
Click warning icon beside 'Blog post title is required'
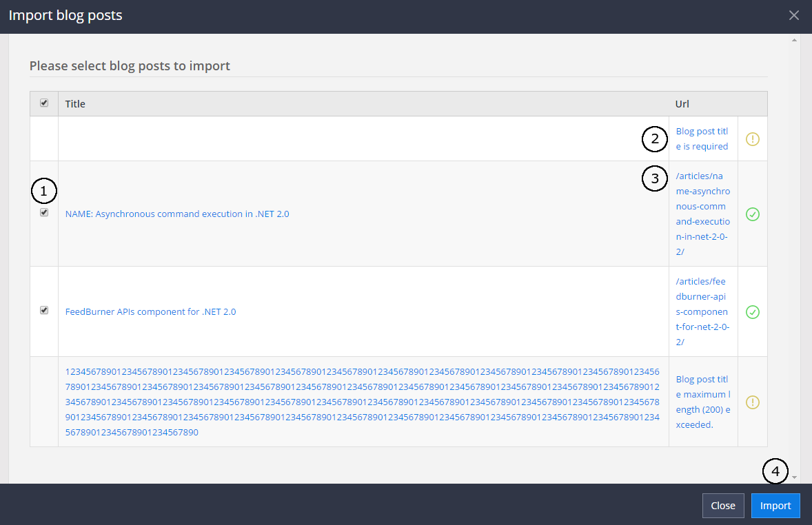pyautogui.click(x=752, y=139)
